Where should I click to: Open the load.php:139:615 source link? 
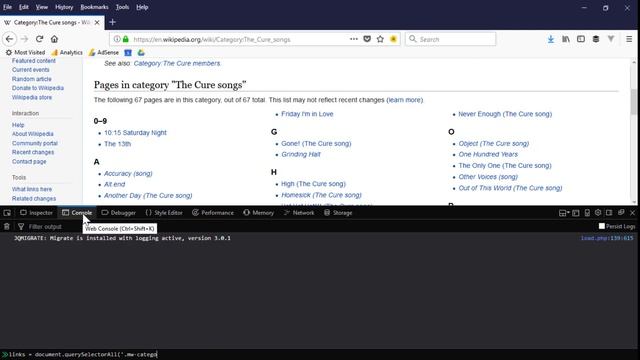607,238
